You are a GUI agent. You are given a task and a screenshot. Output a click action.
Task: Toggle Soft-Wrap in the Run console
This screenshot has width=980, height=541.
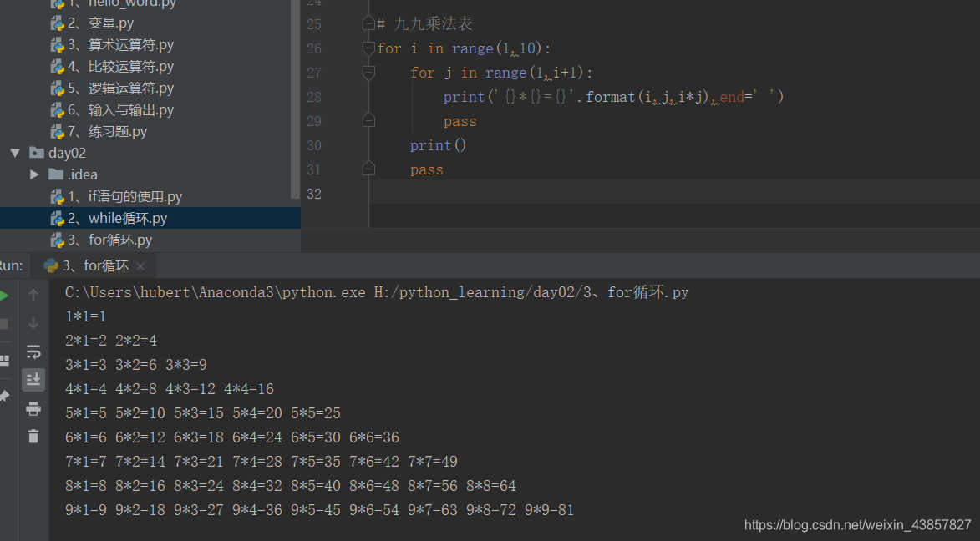[x=33, y=351]
